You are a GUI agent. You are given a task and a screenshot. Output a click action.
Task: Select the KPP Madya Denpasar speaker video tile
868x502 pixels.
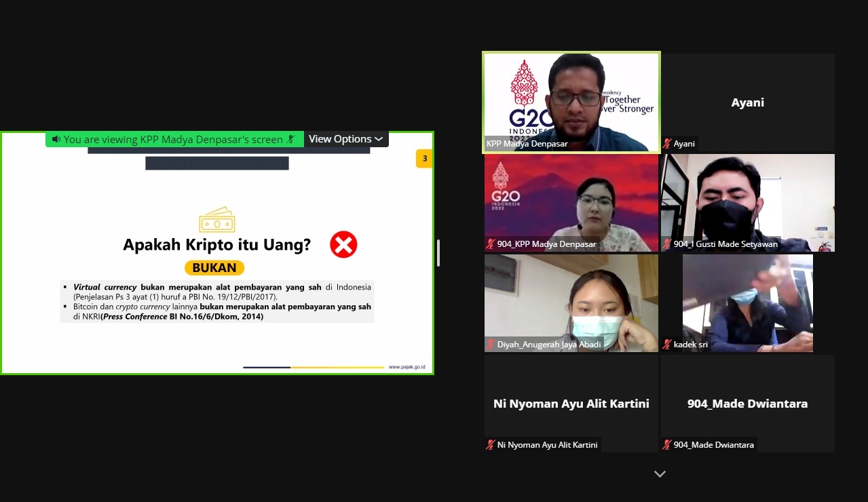pyautogui.click(x=571, y=102)
